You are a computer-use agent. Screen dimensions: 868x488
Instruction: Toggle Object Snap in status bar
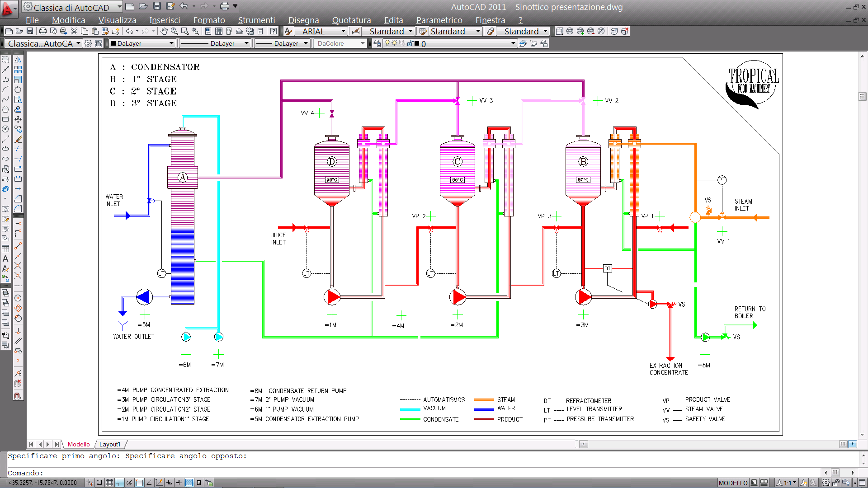(x=139, y=483)
